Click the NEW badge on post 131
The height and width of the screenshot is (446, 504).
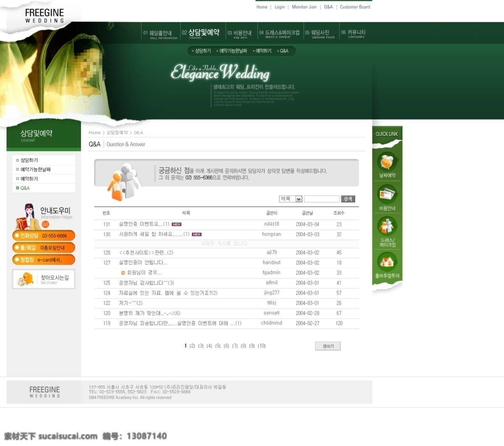[x=176, y=224]
